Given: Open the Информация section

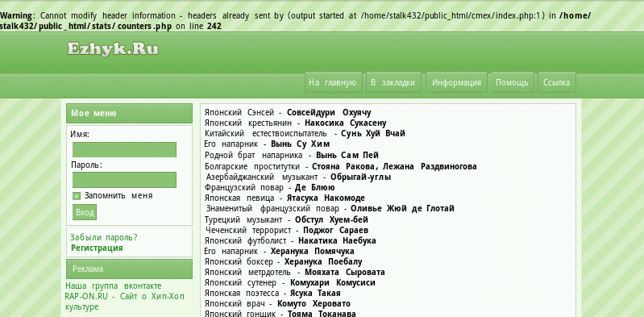Looking at the screenshot, I should pos(456,82).
